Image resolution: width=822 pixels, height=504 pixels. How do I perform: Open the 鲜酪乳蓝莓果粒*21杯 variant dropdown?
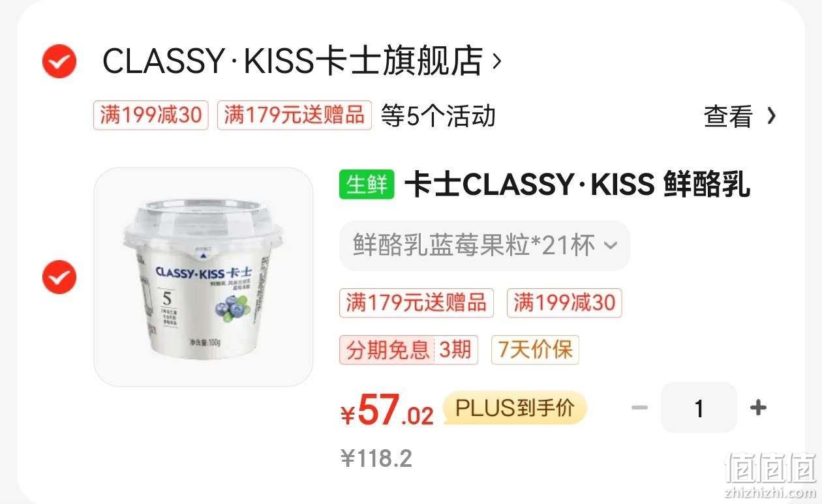click(x=485, y=246)
